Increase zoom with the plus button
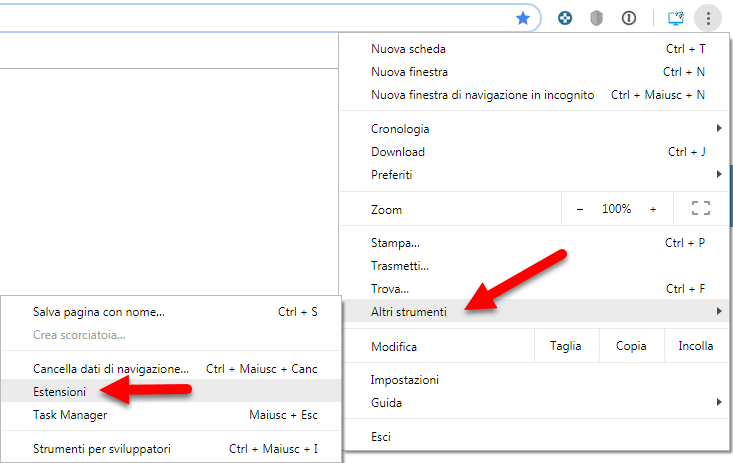The height and width of the screenshot is (463, 733). coord(653,209)
